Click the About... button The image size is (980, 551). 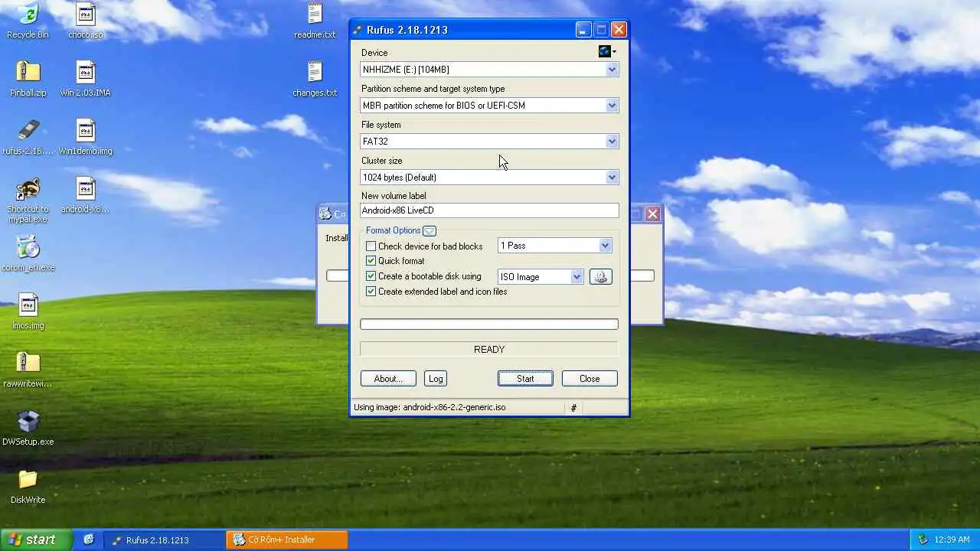[x=388, y=379]
